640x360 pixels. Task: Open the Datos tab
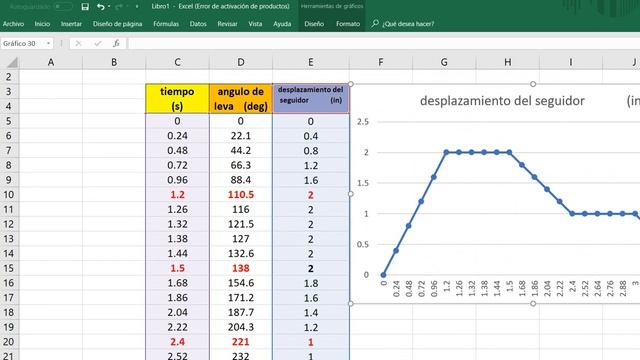point(198,24)
